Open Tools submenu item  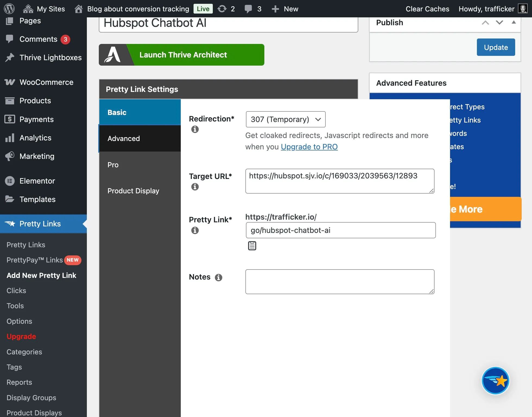(x=15, y=306)
